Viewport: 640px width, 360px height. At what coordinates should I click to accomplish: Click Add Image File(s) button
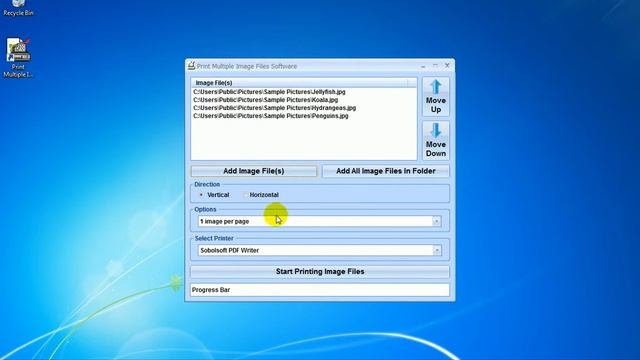pyautogui.click(x=253, y=171)
